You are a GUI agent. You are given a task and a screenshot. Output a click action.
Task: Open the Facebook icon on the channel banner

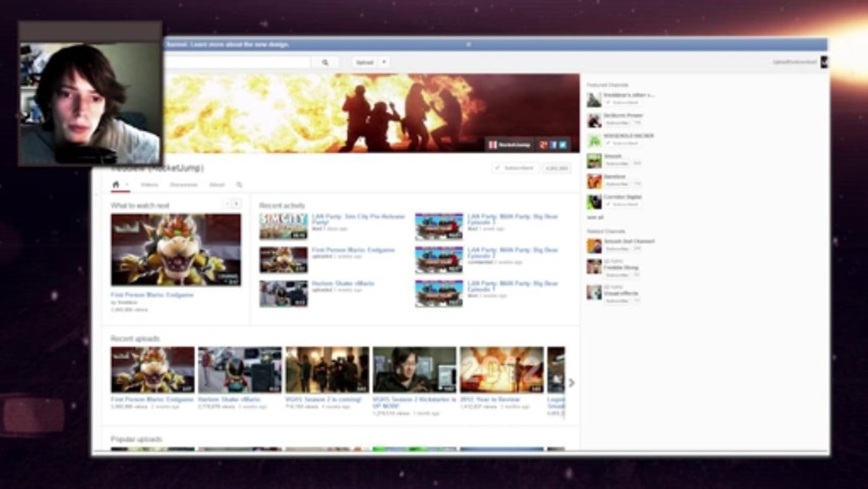click(553, 145)
